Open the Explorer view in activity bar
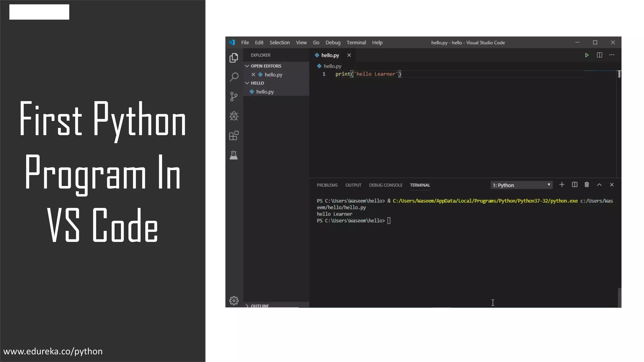The width and height of the screenshot is (644, 362). click(x=234, y=58)
